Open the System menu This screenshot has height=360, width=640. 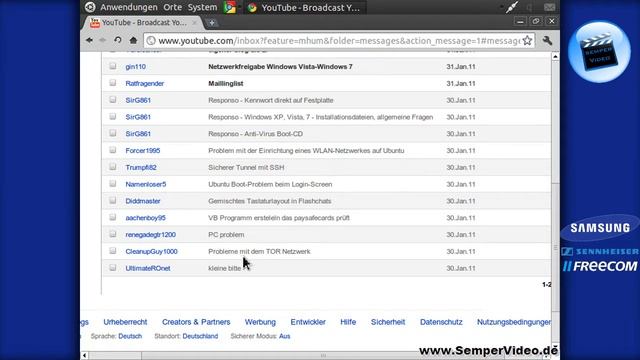[x=202, y=7]
